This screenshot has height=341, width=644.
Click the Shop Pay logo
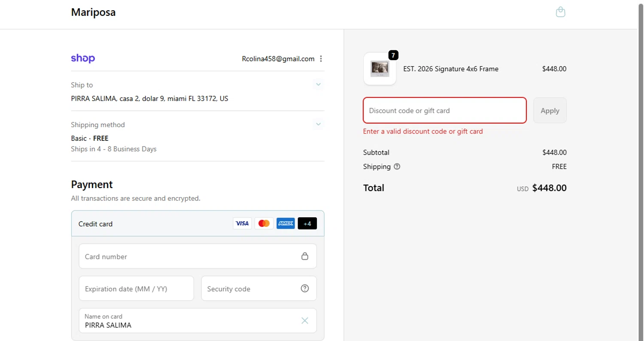[x=83, y=58]
